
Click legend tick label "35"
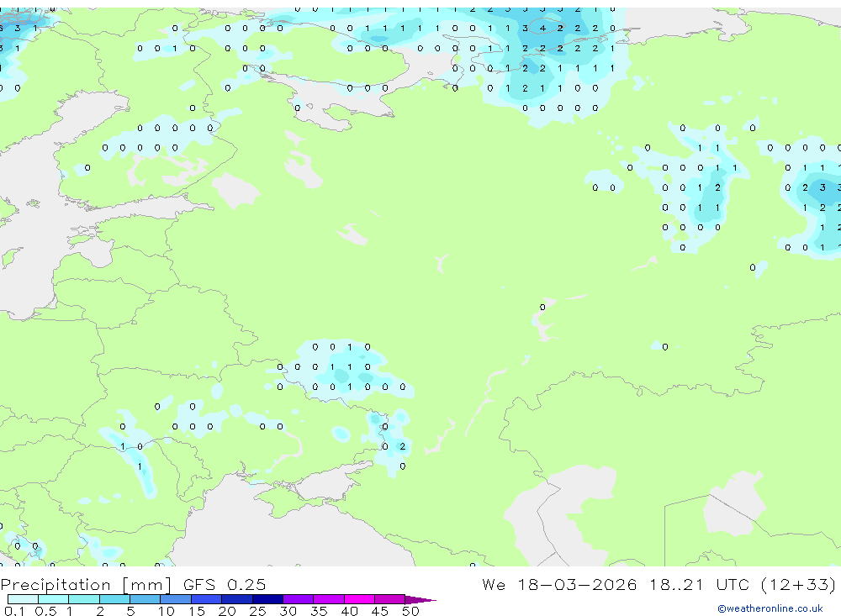319,611
